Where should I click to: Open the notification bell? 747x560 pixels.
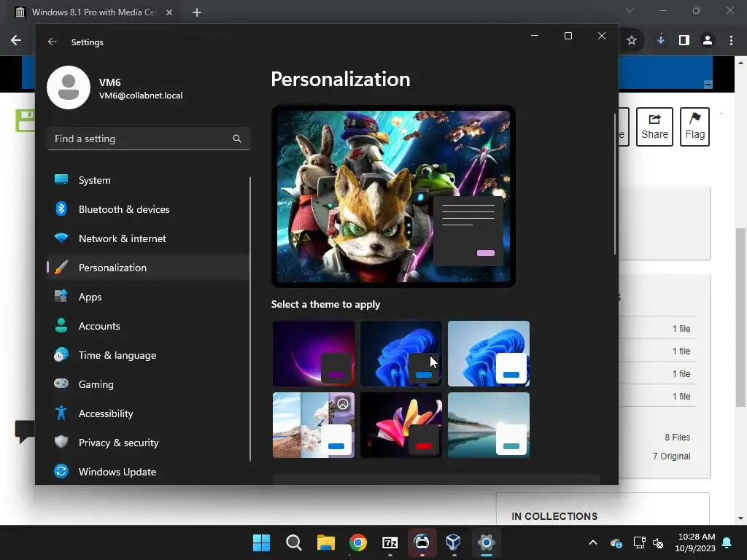click(x=727, y=542)
